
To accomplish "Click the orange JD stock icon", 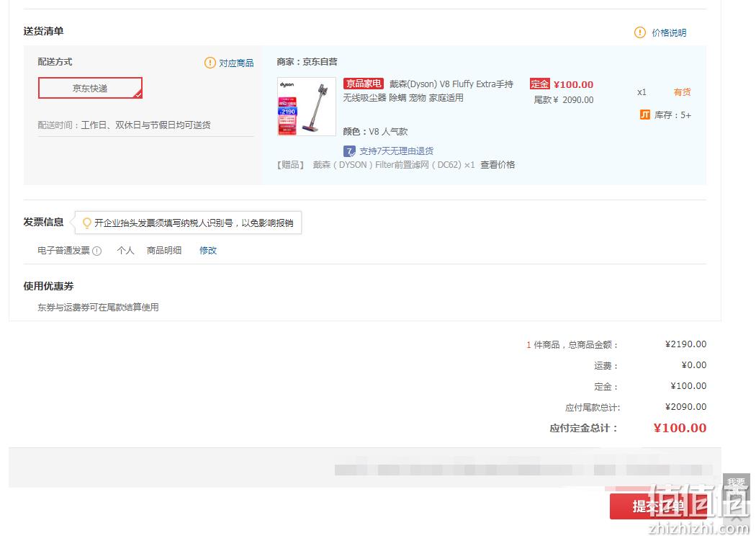I will point(644,115).
